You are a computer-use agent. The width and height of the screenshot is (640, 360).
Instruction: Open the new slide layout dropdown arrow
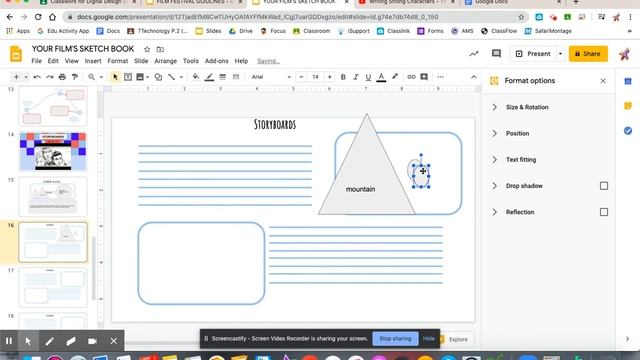pyautogui.click(x=26, y=77)
